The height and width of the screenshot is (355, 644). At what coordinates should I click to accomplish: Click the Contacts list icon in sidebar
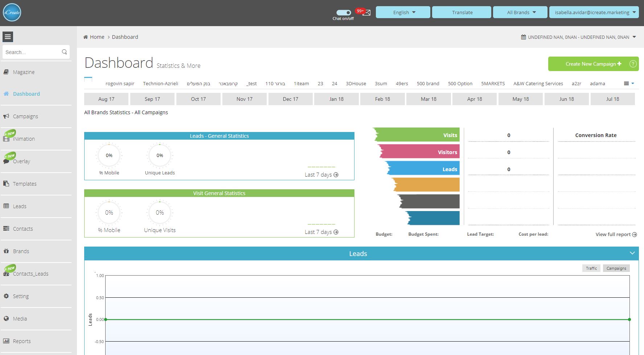tap(6, 228)
